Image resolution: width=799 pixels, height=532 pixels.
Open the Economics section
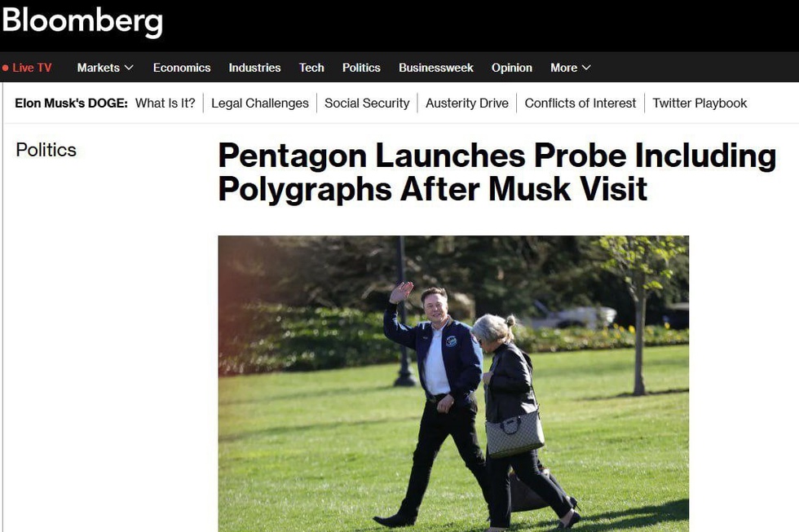(182, 68)
